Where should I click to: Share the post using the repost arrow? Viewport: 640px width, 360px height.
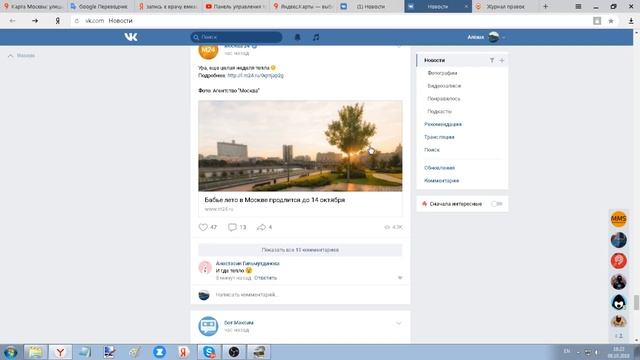(x=261, y=227)
